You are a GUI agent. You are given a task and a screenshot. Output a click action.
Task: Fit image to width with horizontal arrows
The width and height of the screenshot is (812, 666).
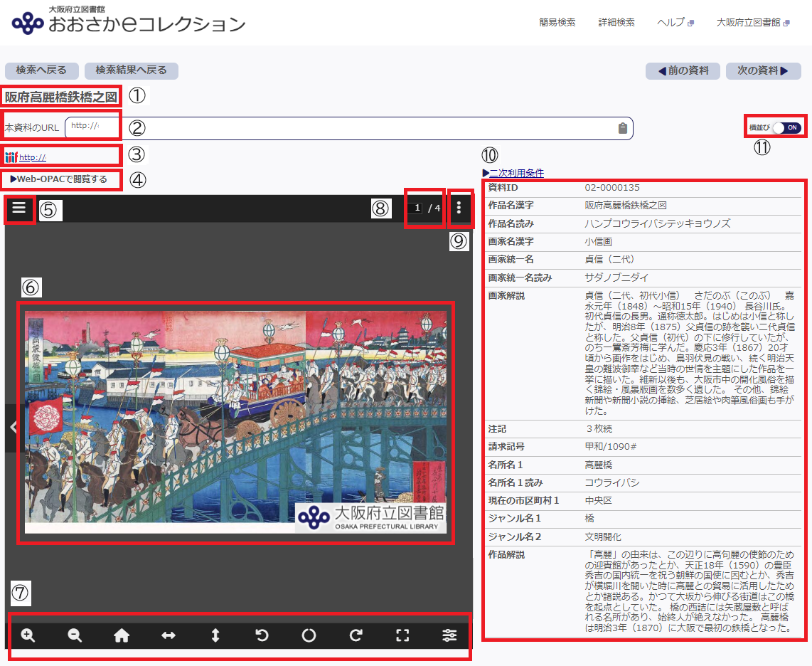pyautogui.click(x=169, y=635)
